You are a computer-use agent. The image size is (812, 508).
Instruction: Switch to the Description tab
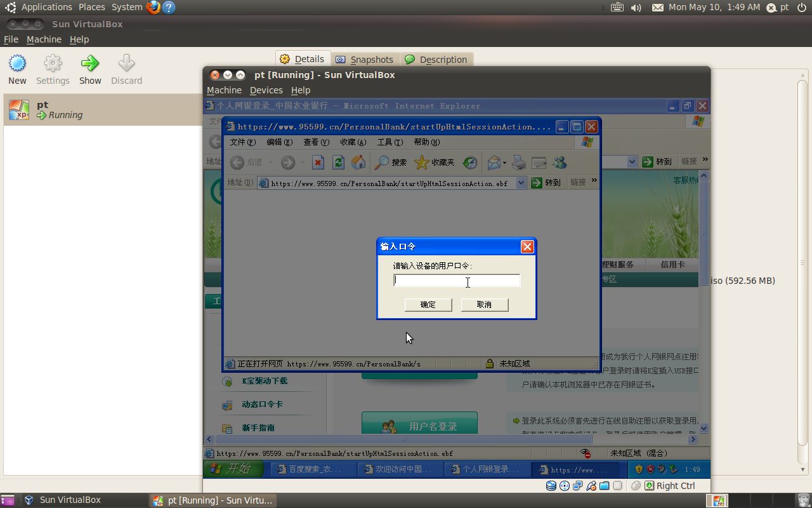point(436,60)
